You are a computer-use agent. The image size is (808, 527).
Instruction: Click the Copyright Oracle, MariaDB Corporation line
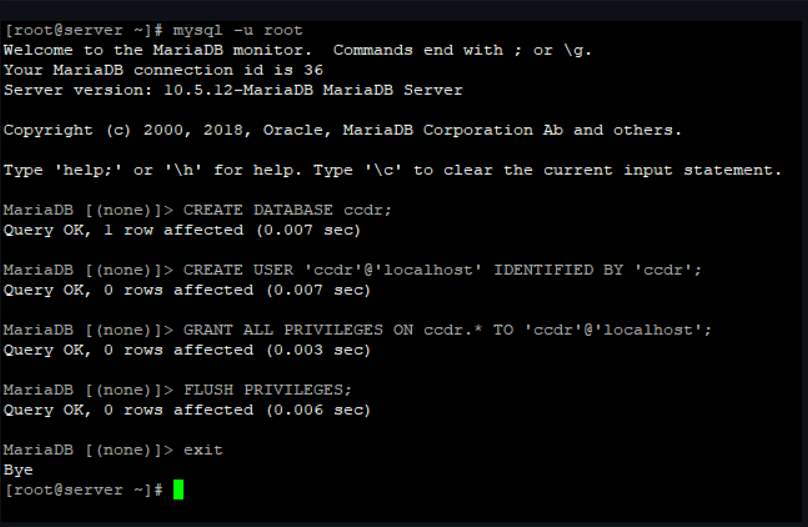point(343,130)
